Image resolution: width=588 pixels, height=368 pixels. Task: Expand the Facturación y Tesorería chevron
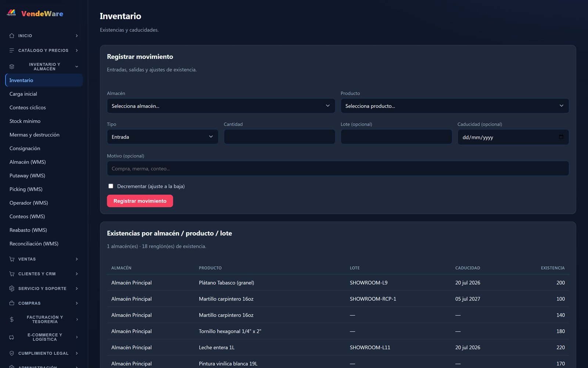[77, 319]
